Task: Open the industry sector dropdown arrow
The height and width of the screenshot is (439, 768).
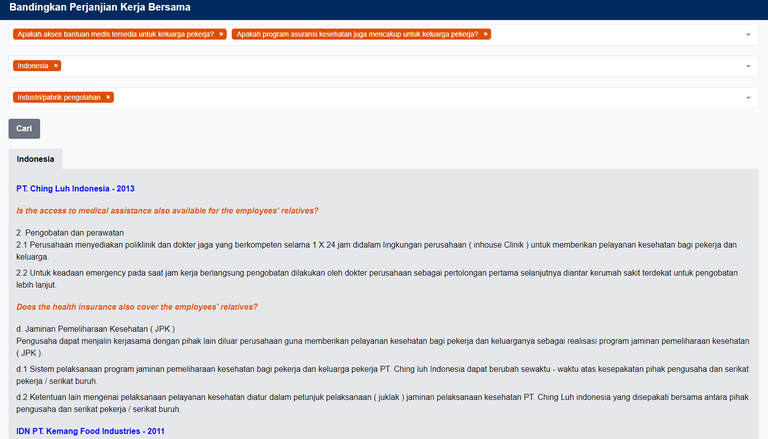Action: click(x=748, y=98)
